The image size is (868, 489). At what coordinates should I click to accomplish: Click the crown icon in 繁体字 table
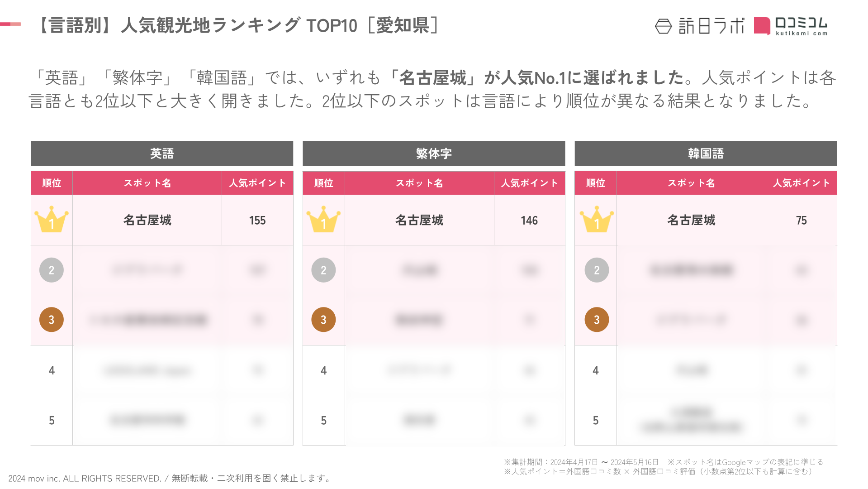coord(323,220)
